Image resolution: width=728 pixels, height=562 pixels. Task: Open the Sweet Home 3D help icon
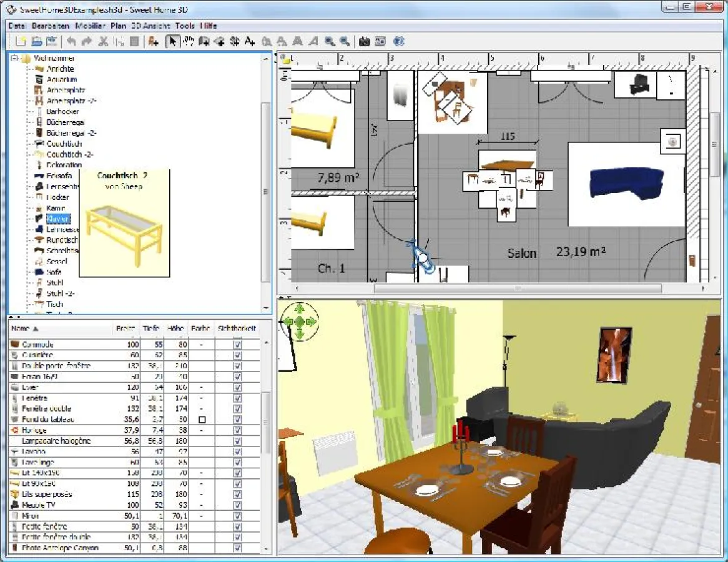398,41
